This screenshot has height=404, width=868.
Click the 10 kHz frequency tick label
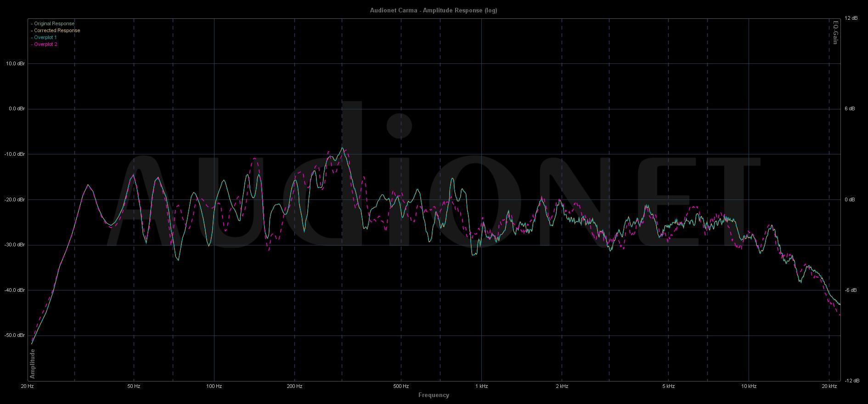(x=749, y=387)
